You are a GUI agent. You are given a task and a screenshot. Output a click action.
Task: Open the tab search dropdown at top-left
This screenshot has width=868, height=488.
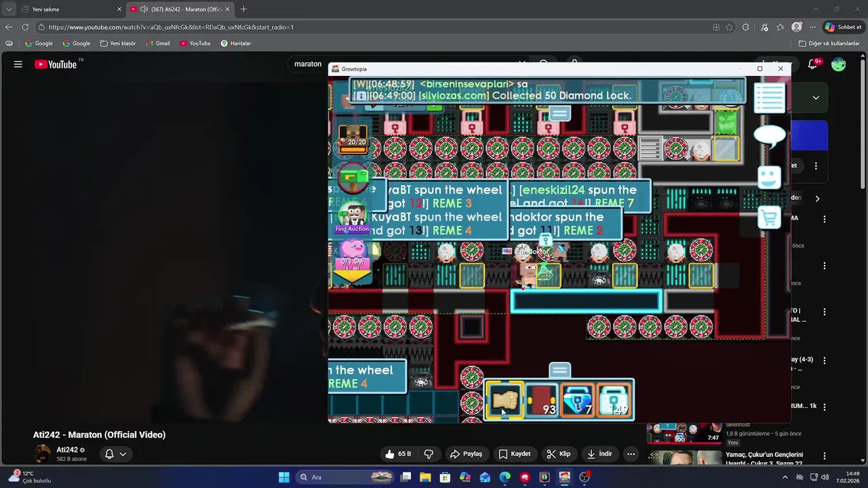click(x=8, y=9)
